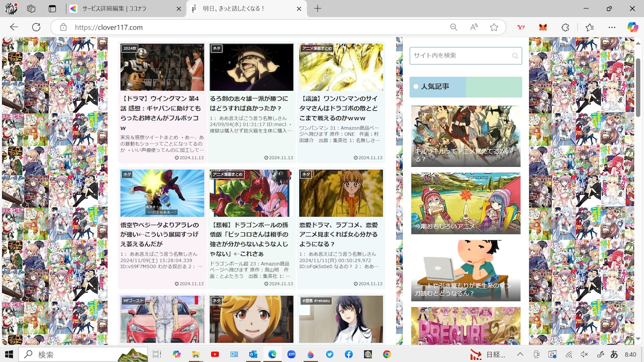Click the golden ワンパンマン thumbnail image
The image size is (644, 362).
pyautogui.click(x=341, y=67)
